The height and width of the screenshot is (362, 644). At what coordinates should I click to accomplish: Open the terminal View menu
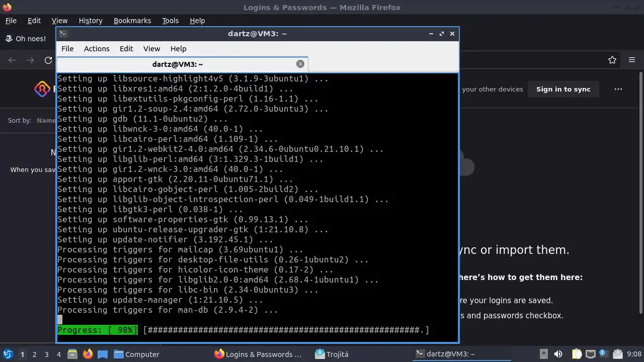[151, 49]
